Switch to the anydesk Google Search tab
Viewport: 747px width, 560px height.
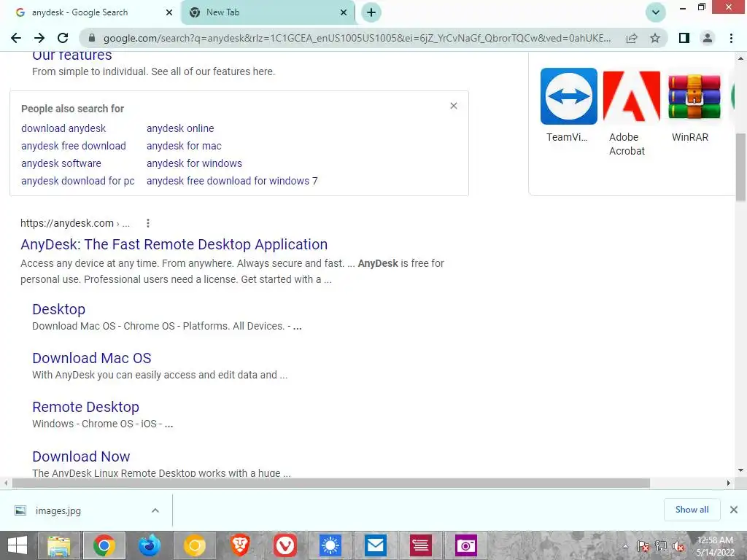(x=90, y=12)
